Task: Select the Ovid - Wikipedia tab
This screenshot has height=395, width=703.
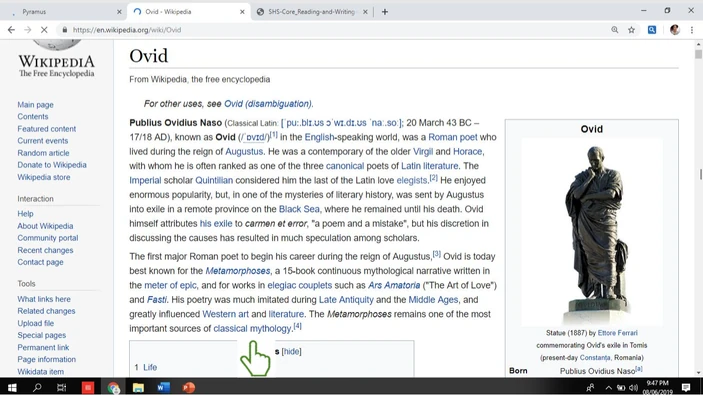Action: 188,12
